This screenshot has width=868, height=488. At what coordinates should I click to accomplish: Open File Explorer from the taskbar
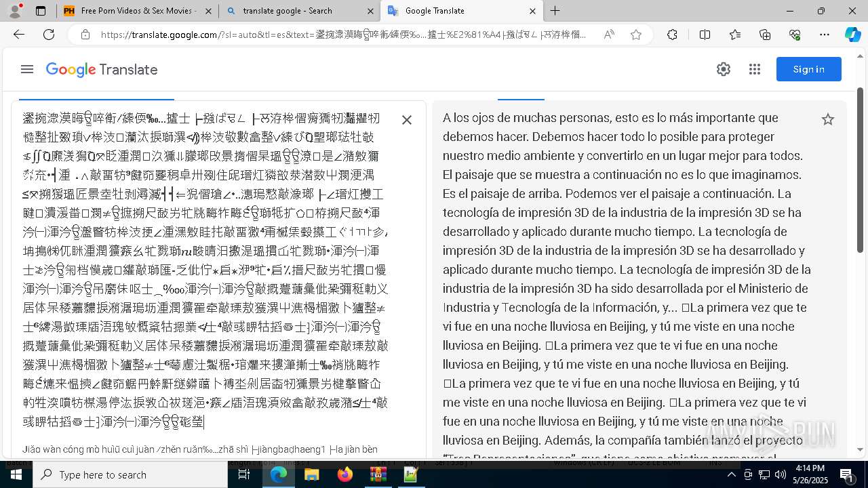pos(311,474)
